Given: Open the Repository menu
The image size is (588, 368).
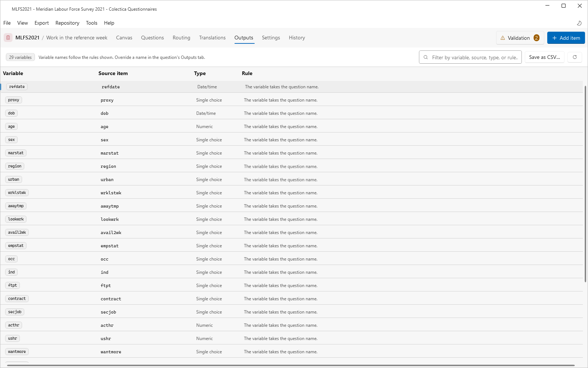Looking at the screenshot, I should click(67, 23).
